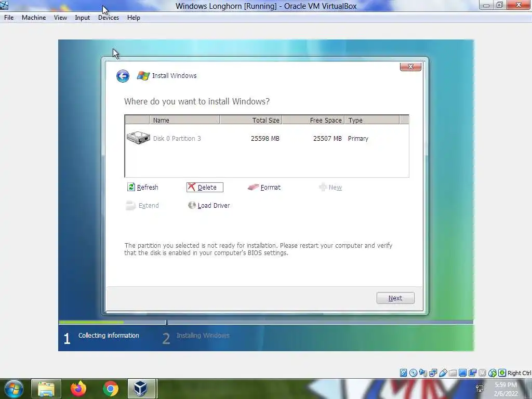This screenshot has width=532, height=399.
Task: Click the greyed Extend partition icon
Action: pos(130,206)
